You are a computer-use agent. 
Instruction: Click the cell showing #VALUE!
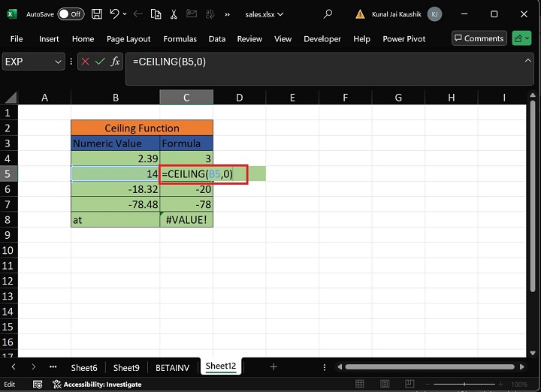pyautogui.click(x=186, y=219)
